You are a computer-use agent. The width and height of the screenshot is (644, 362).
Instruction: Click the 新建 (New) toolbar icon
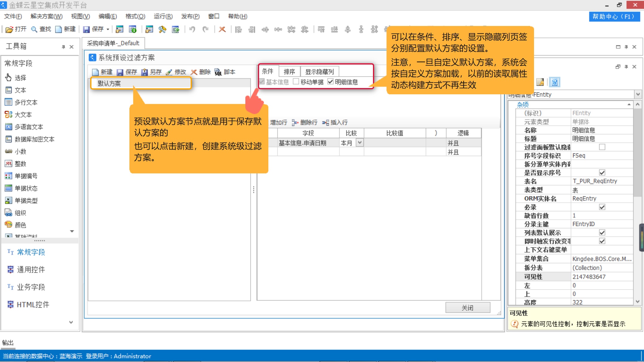[x=59, y=29]
